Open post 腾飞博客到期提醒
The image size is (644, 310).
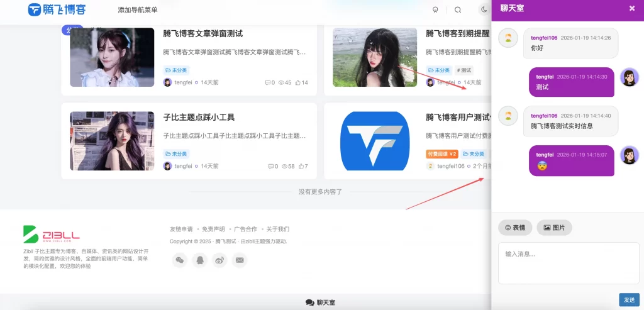458,34
